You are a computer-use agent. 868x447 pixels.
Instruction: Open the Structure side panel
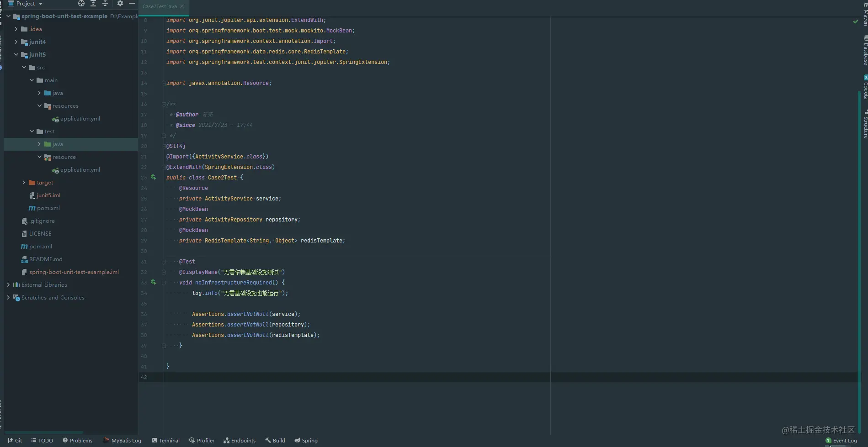click(x=865, y=124)
